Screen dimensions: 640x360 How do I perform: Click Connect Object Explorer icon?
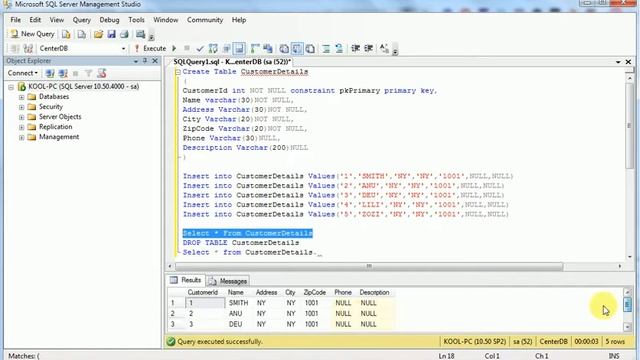pyautogui.click(x=50, y=73)
